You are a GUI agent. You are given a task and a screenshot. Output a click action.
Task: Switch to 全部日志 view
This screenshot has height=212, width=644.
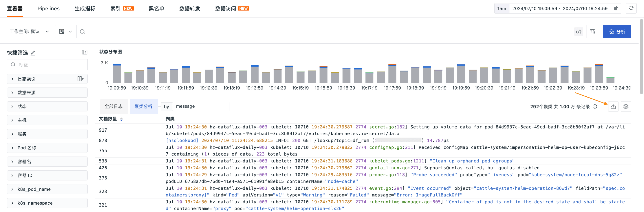[114, 106]
